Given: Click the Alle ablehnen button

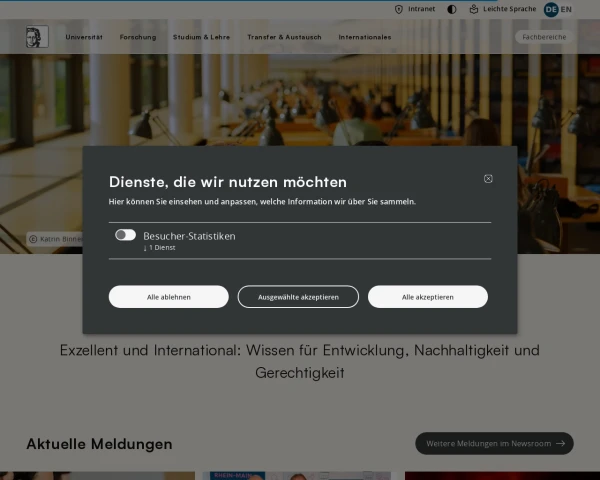Looking at the screenshot, I should 169,297.
